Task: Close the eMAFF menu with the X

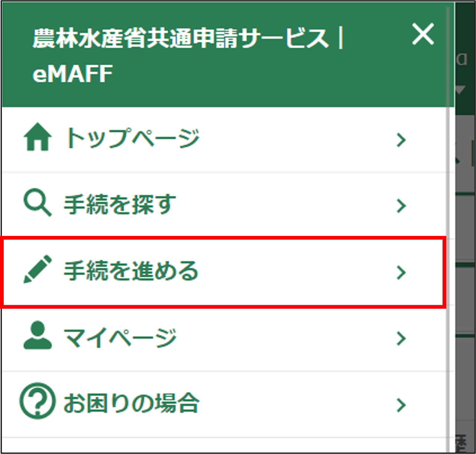Action: coord(423,35)
